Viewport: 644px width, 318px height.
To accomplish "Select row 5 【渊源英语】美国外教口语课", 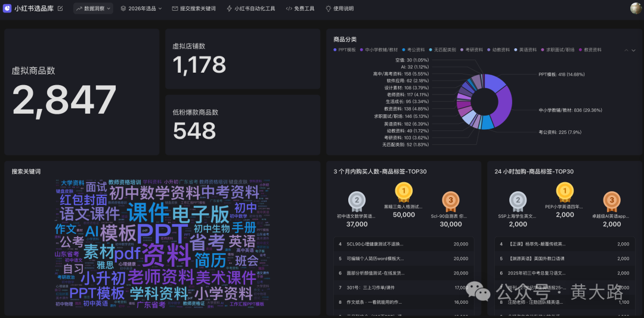I will [565, 258].
